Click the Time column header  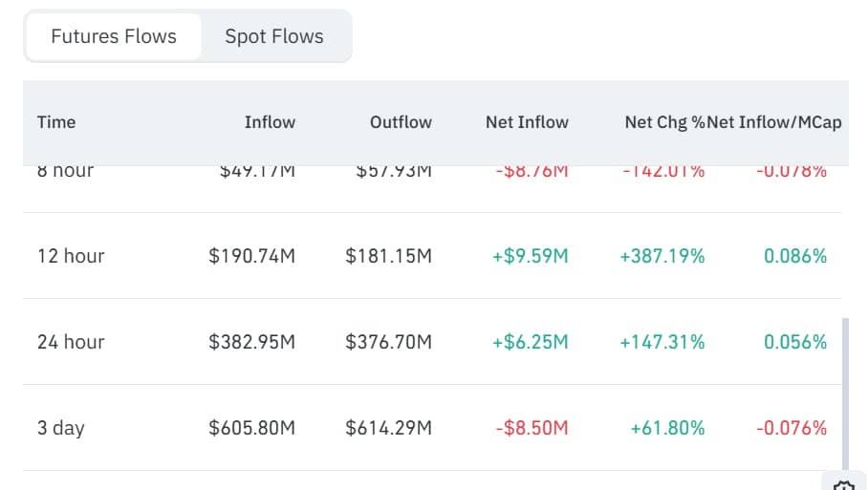click(x=56, y=122)
